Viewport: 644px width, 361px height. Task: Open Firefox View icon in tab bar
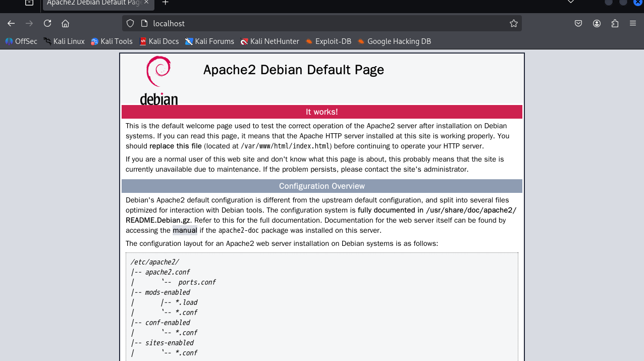(x=29, y=3)
